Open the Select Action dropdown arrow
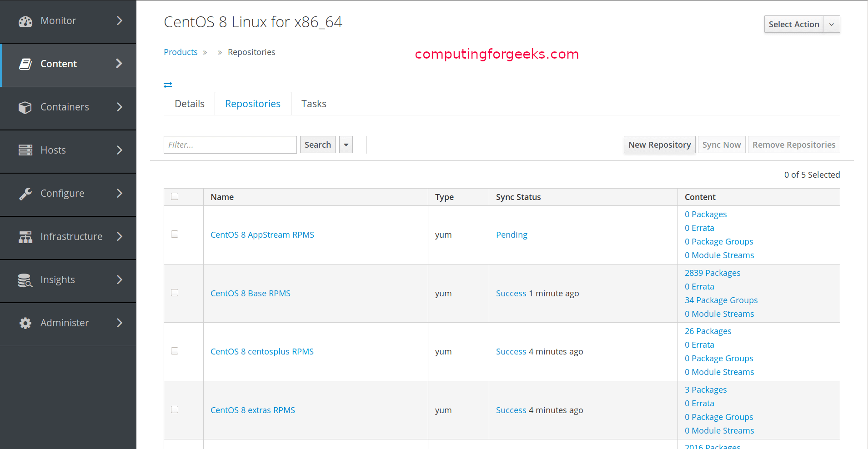This screenshot has width=868, height=449. pos(832,25)
